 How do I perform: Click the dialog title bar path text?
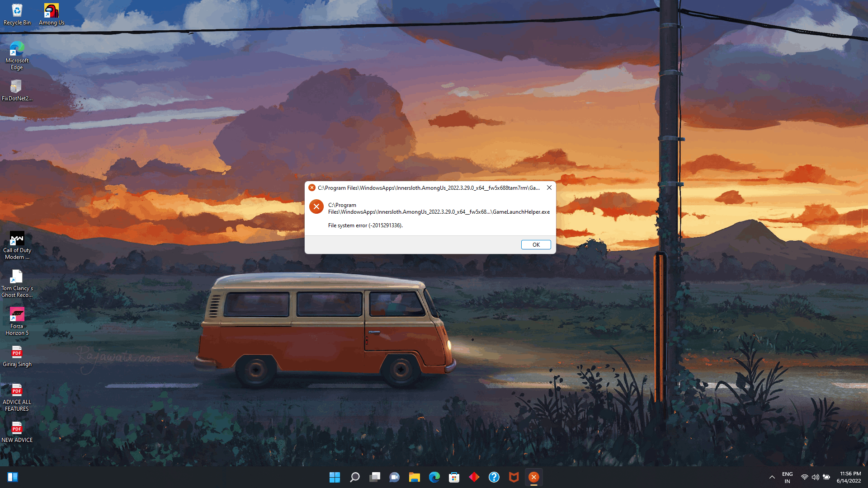pos(429,188)
